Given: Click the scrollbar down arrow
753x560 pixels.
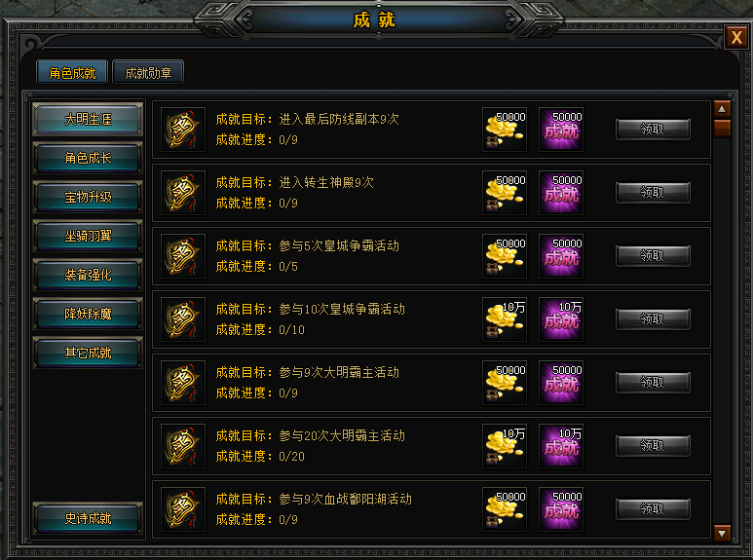Looking at the screenshot, I should [x=722, y=533].
